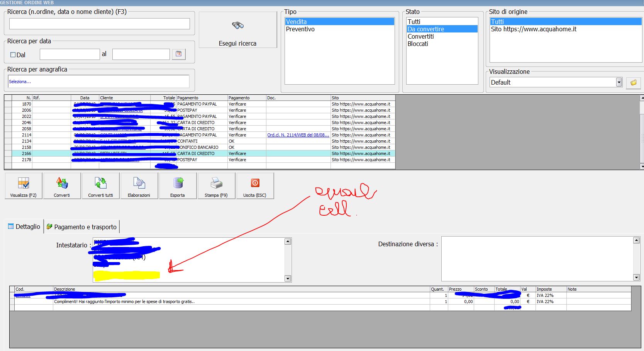Switch to Pagamento e trasporto tab

coord(81,227)
